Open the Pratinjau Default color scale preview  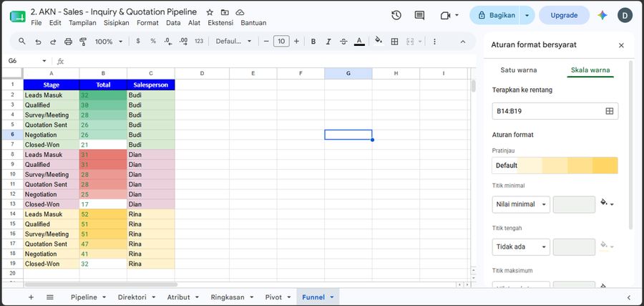coord(555,166)
